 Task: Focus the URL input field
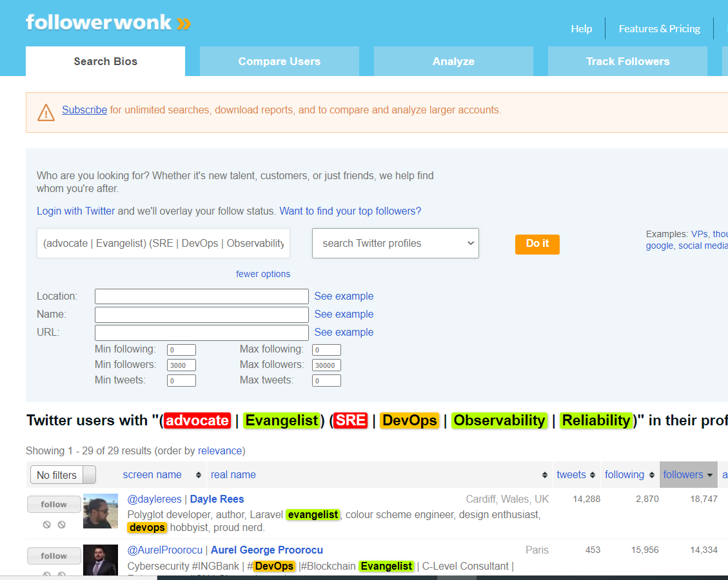(x=201, y=333)
